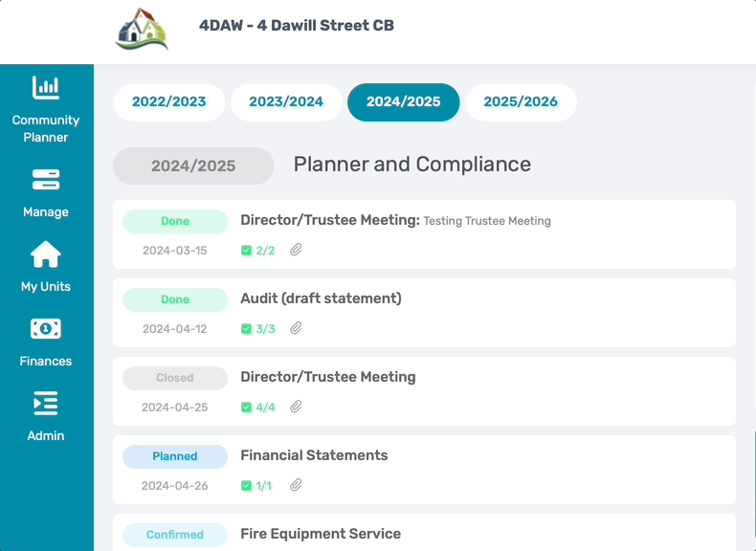View paperclip attachments on 2024-03-15 meeting
This screenshot has height=551, width=756.
(296, 250)
